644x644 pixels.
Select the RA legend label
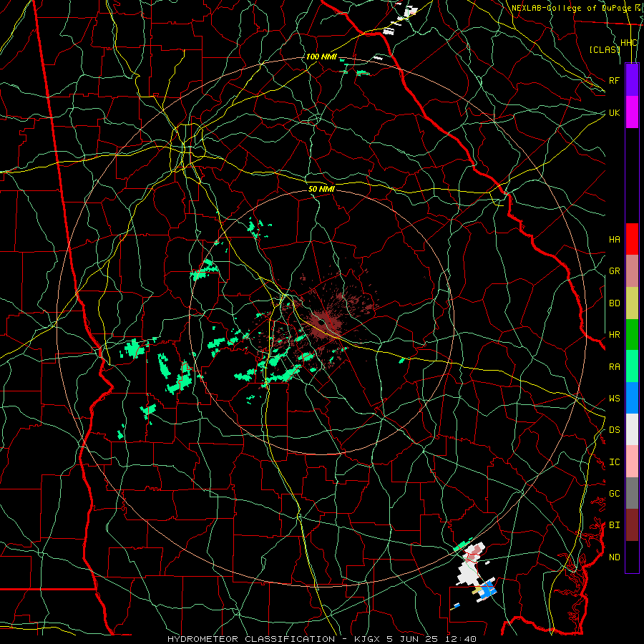pos(614,367)
